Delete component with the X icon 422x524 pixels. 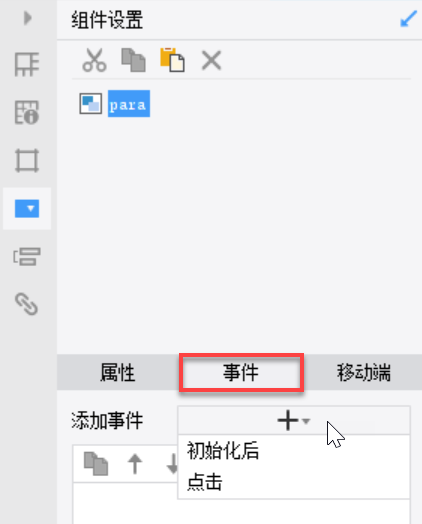[212, 60]
